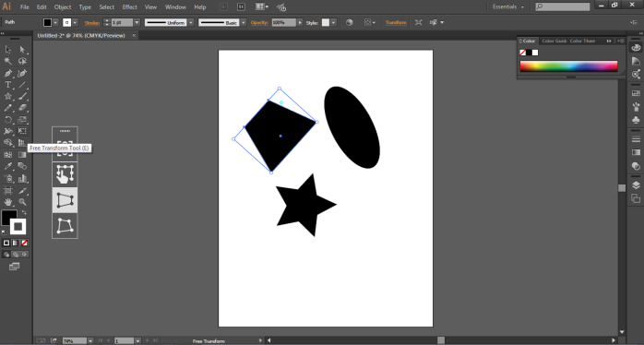Click the Constrain button in Free Transform widget
The width and height of the screenshot is (644, 345).
click(x=65, y=149)
